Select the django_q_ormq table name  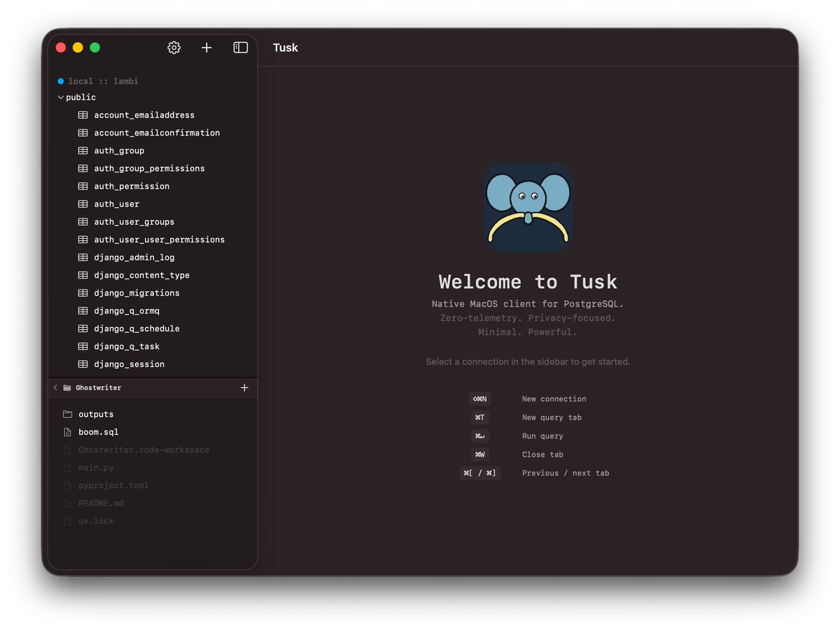pos(127,311)
